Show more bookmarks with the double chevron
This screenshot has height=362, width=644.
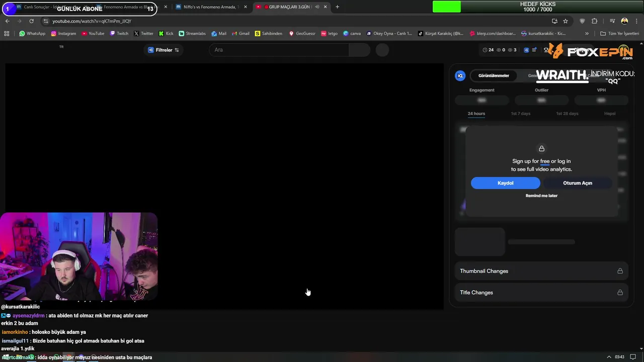pos(587,34)
